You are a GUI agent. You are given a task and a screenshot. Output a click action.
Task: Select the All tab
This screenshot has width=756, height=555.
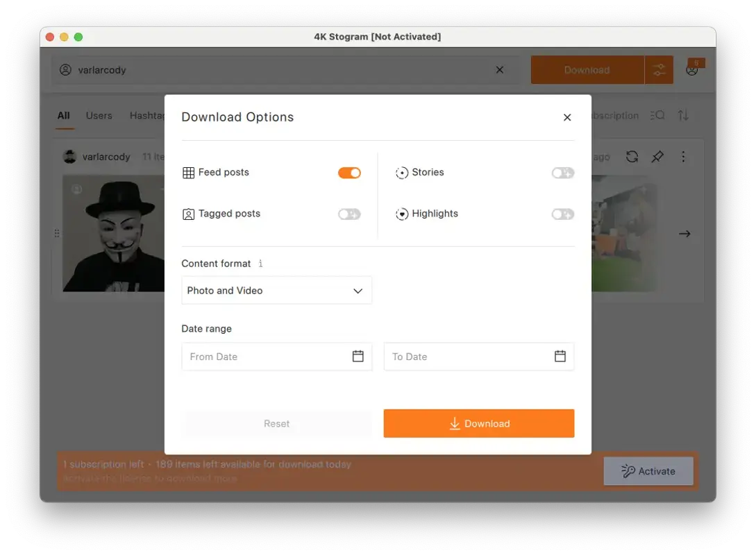click(63, 116)
